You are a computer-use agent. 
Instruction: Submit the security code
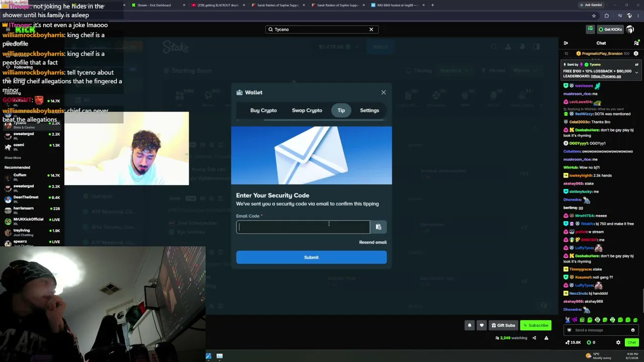coord(311,257)
